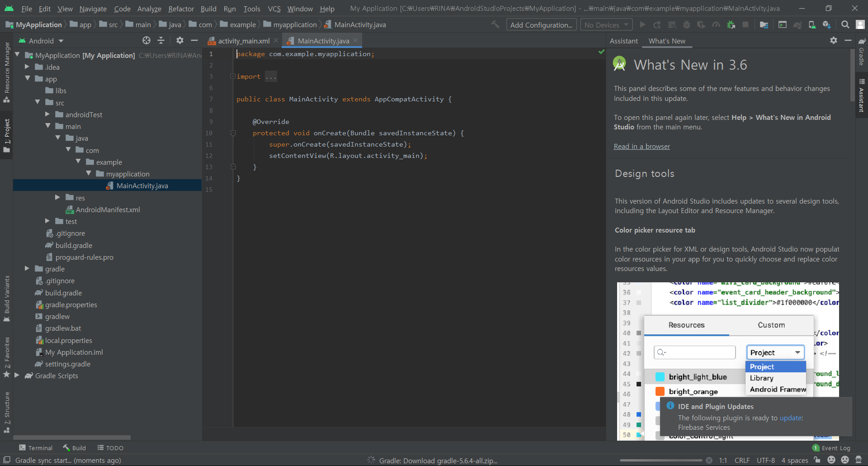This screenshot has width=868, height=466.
Task: Click Select Opened File target icon
Action: pyautogui.click(x=146, y=41)
